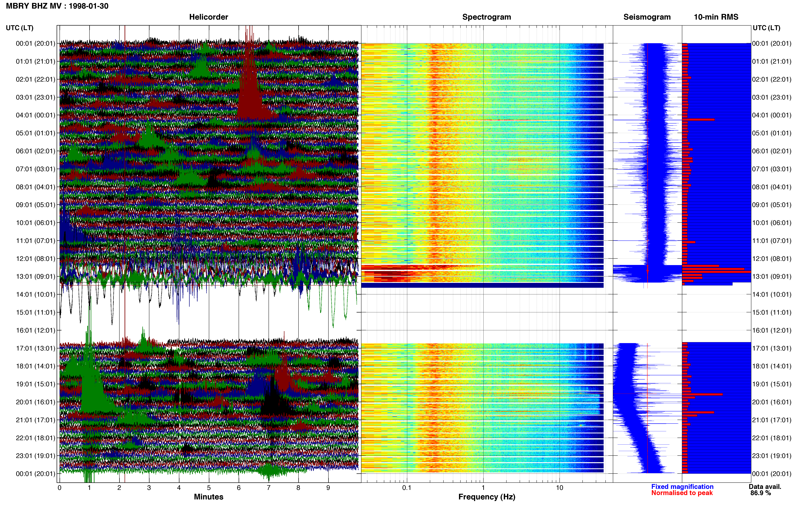
Task: Click the left 17:01 (13:01) time label
Action: [x=36, y=348]
